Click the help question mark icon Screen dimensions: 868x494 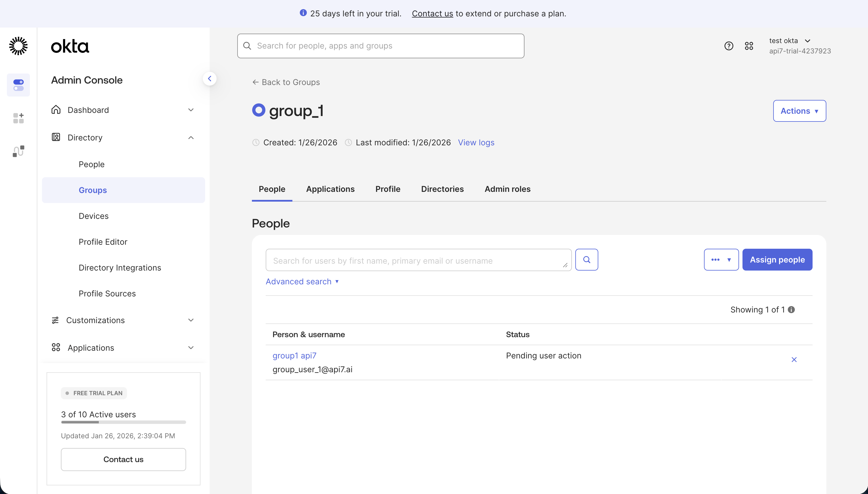pos(729,46)
